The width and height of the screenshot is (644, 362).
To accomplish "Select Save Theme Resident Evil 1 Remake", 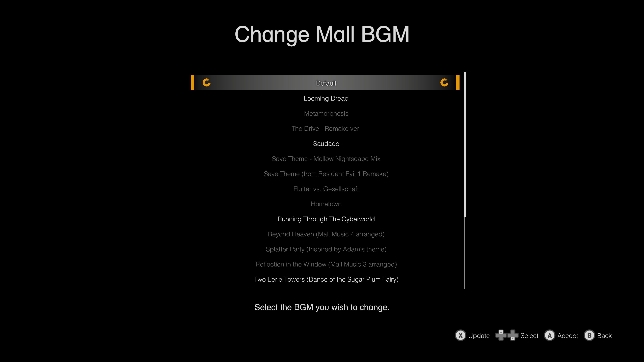I will tap(326, 173).
